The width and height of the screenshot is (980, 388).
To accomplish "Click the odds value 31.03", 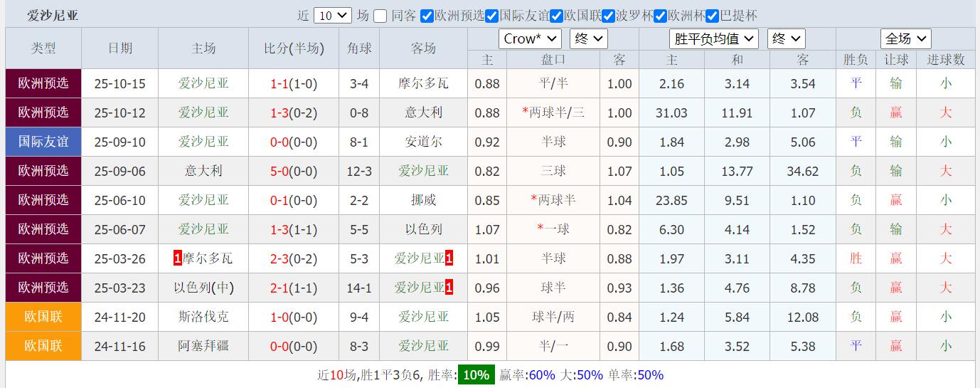I will coord(671,113).
